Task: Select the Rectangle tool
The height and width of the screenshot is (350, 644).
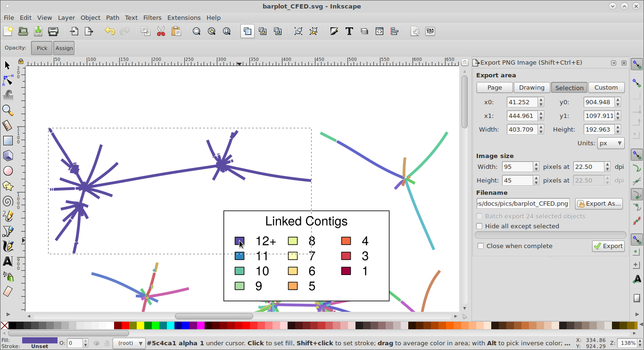Action: (8, 141)
